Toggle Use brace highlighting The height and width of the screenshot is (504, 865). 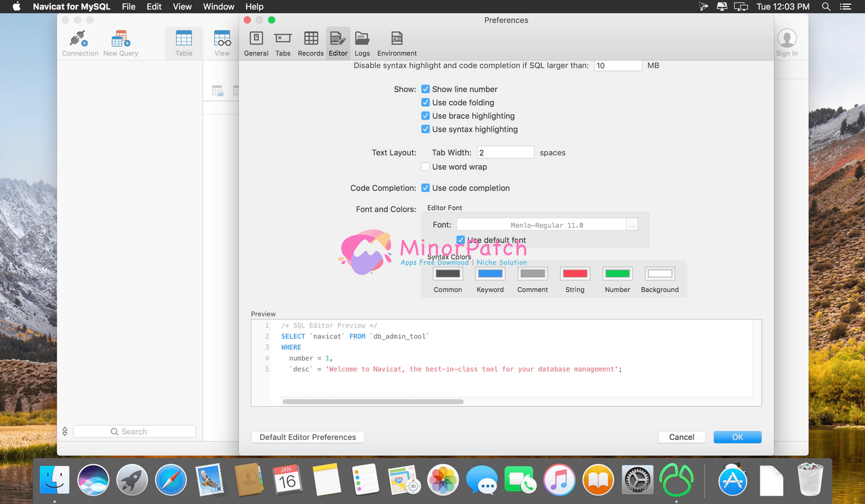coord(426,116)
